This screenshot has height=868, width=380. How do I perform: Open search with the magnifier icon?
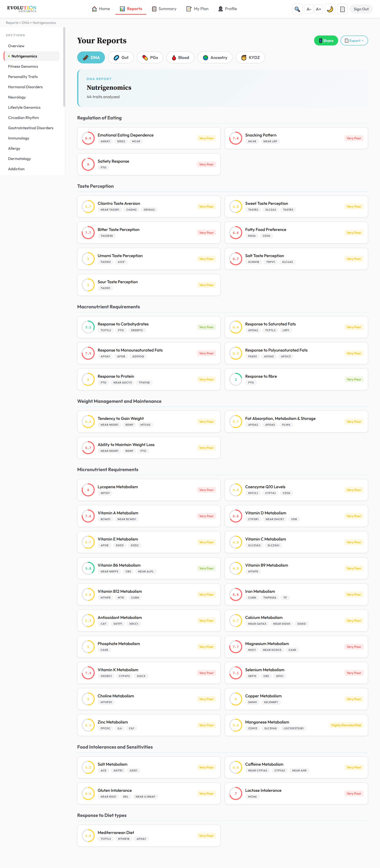pyautogui.click(x=297, y=9)
